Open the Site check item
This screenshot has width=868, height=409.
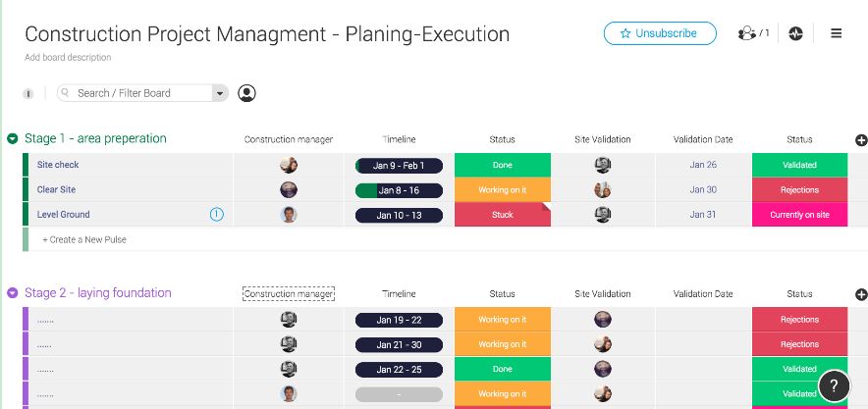click(x=58, y=165)
